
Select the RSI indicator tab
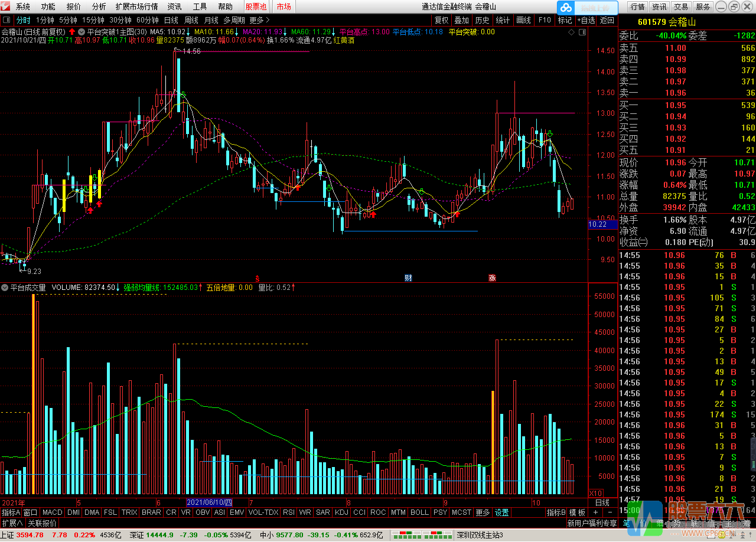289,512
